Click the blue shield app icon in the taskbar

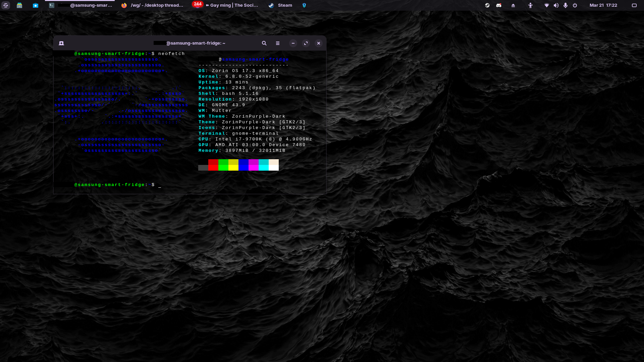(304, 5)
